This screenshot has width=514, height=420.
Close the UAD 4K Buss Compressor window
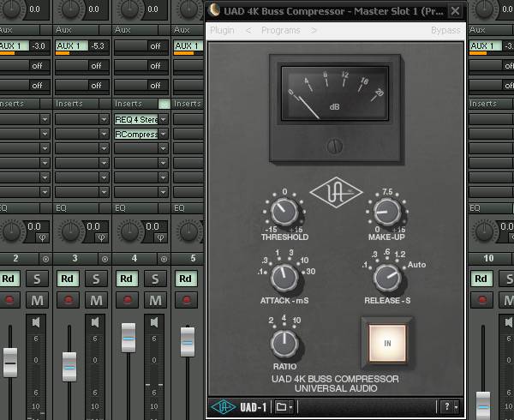(455, 11)
